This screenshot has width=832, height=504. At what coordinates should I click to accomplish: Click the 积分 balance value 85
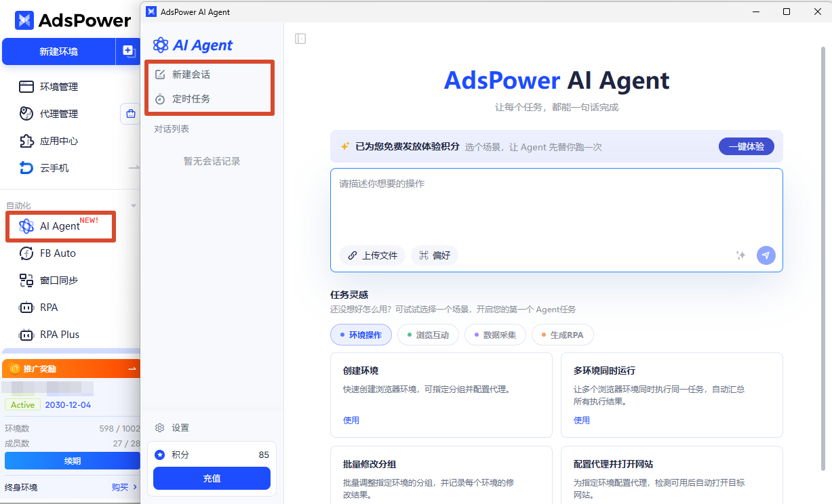[x=264, y=455]
